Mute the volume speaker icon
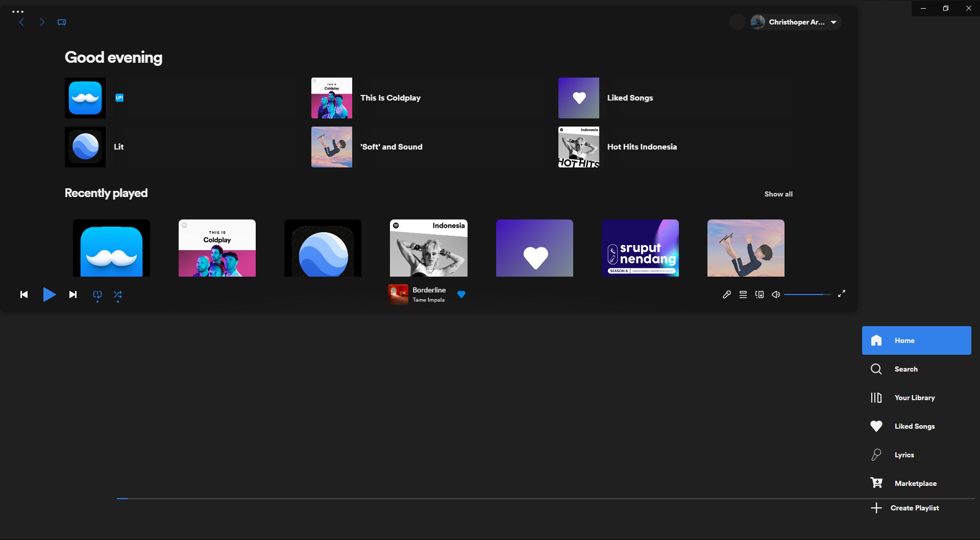 click(775, 294)
